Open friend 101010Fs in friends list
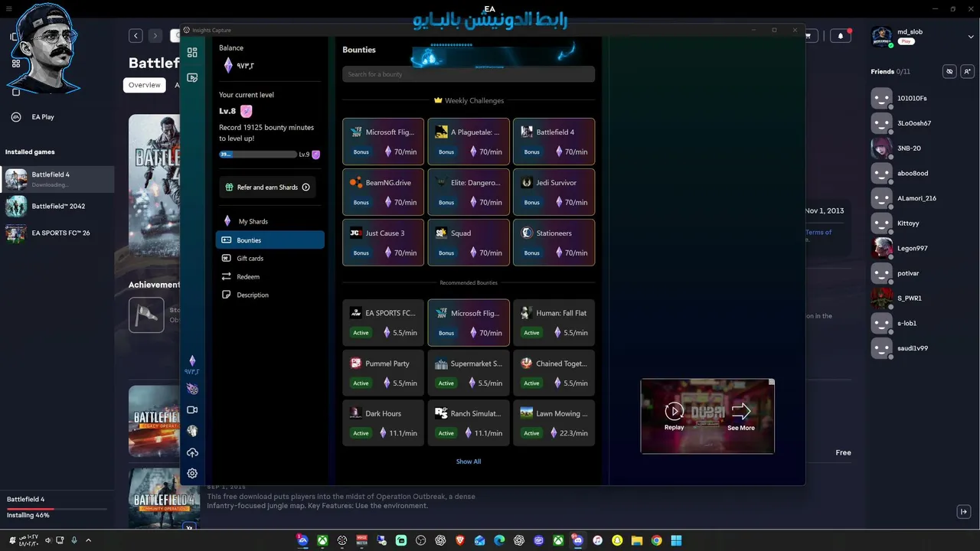 (x=922, y=99)
